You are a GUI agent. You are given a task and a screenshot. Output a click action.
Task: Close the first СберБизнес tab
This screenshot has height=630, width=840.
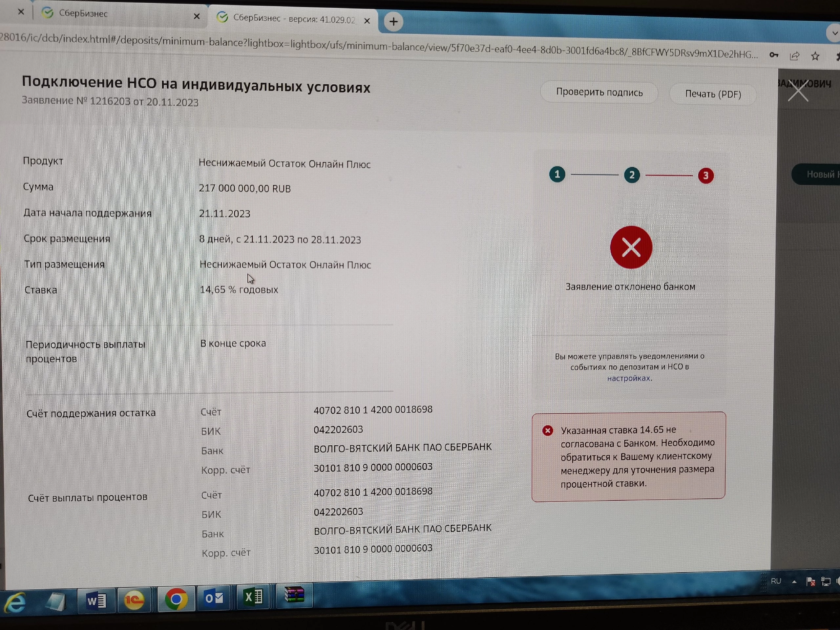[196, 16]
